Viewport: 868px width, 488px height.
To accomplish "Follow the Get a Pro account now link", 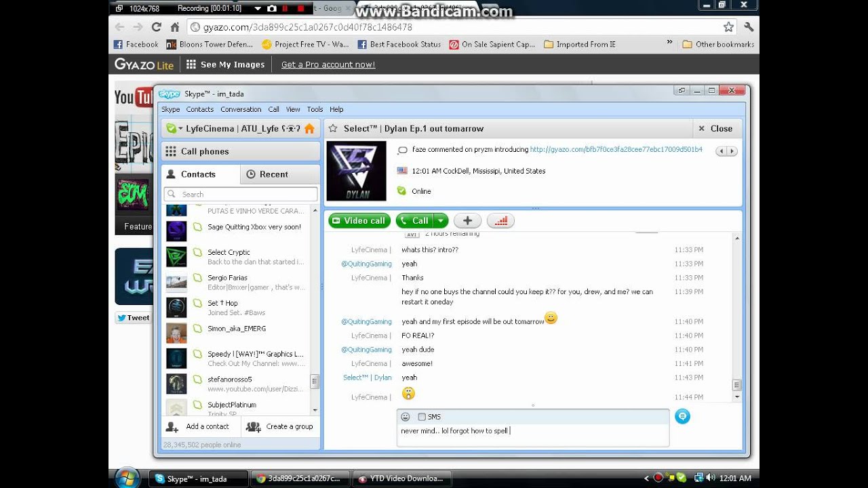I will (x=328, y=64).
